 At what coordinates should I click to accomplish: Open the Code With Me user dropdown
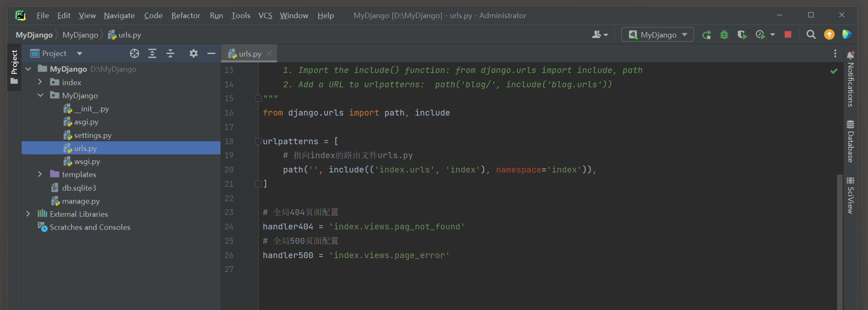(600, 35)
